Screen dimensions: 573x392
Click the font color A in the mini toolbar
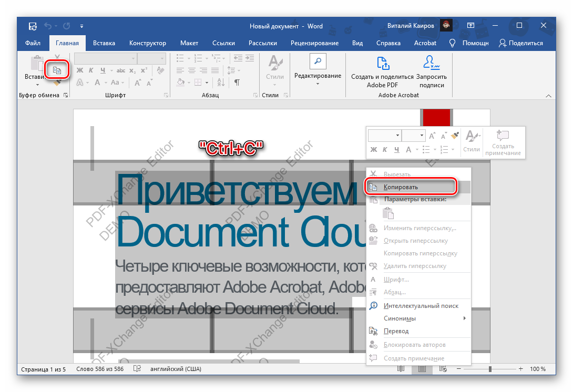[x=408, y=149]
